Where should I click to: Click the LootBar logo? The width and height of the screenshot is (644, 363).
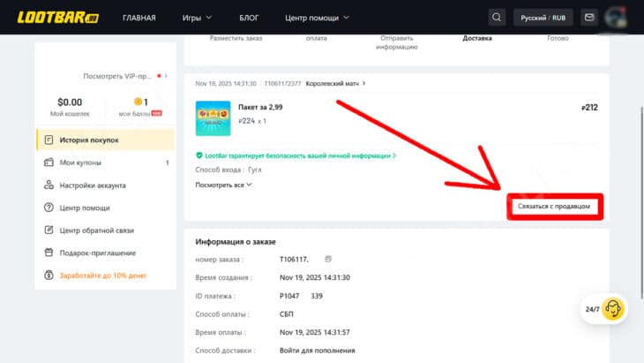coord(57,17)
